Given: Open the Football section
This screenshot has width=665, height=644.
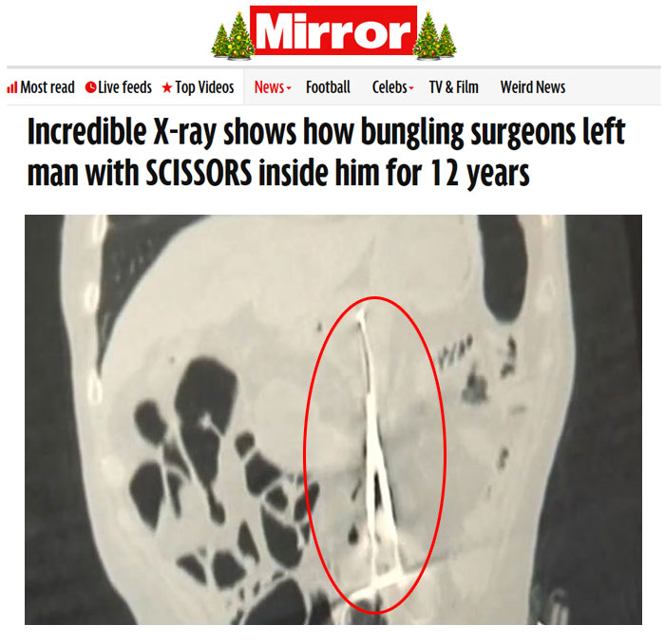Looking at the screenshot, I should point(328,87).
